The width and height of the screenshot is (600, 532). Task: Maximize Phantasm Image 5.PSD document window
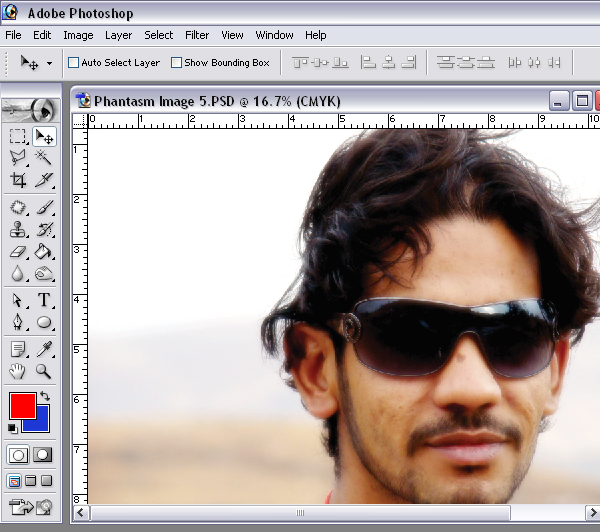(582, 101)
